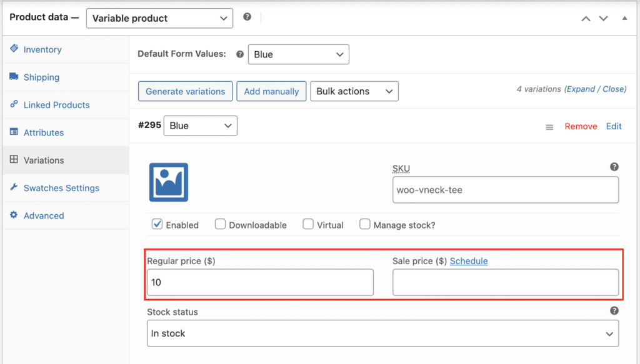Viewport: 640px width, 364px height.
Task: Click the Generate variations button
Action: (x=185, y=91)
